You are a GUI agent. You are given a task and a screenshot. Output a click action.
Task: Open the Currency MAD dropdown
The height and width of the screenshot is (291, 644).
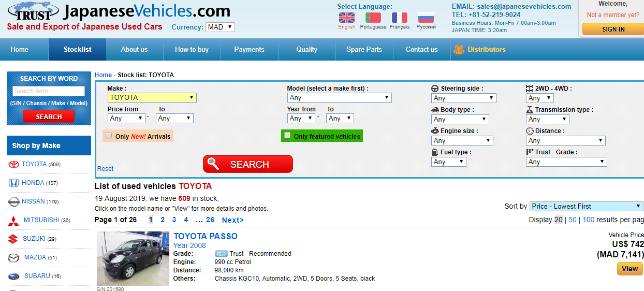pos(220,27)
